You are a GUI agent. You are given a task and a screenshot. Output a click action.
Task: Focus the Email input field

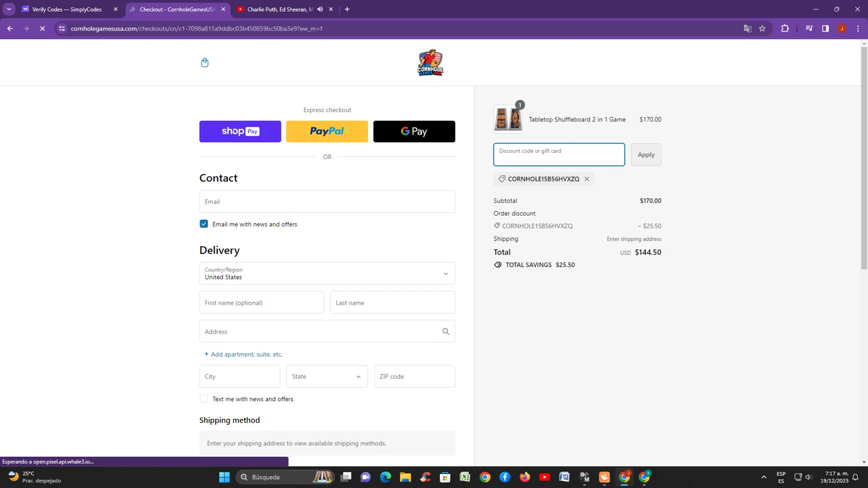(327, 201)
